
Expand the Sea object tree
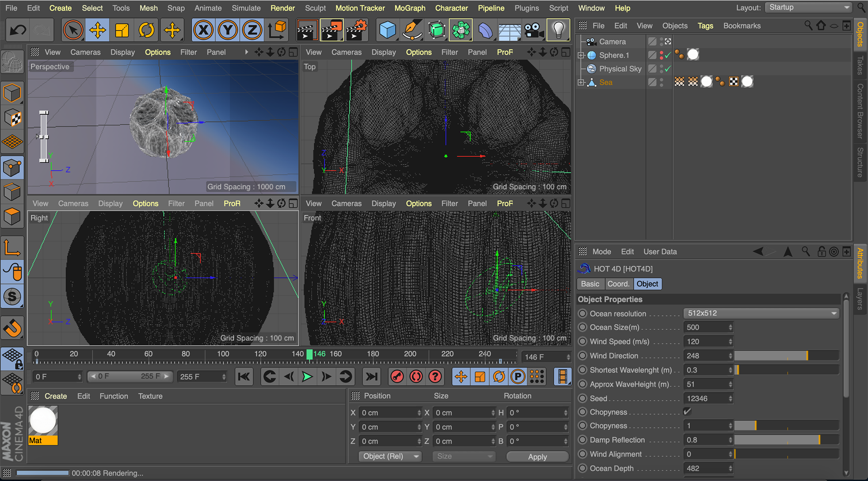[581, 82]
